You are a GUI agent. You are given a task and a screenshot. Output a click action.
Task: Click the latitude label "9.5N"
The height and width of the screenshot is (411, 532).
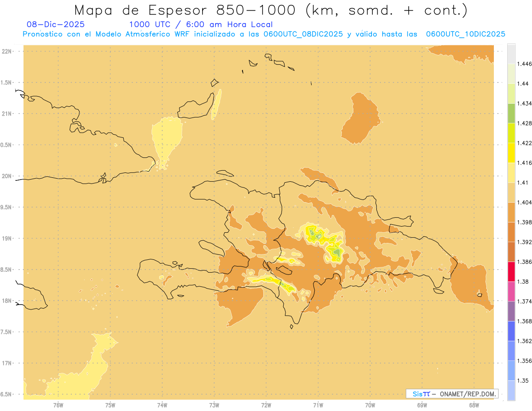(6, 207)
